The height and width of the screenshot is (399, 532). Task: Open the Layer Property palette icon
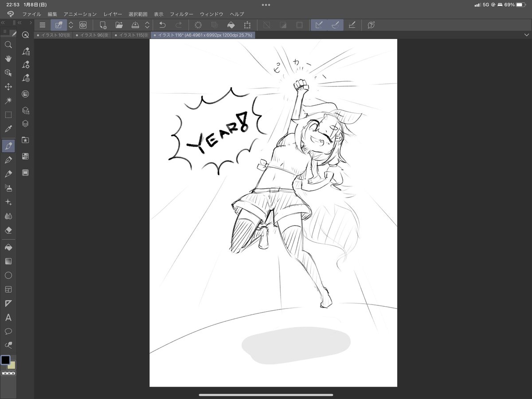(x=25, y=110)
